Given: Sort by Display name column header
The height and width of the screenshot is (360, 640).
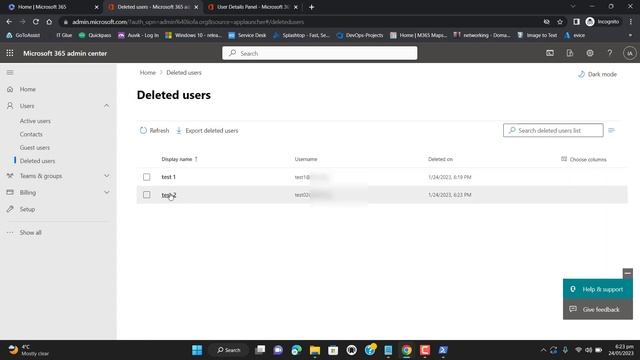Looking at the screenshot, I should click(x=179, y=159).
